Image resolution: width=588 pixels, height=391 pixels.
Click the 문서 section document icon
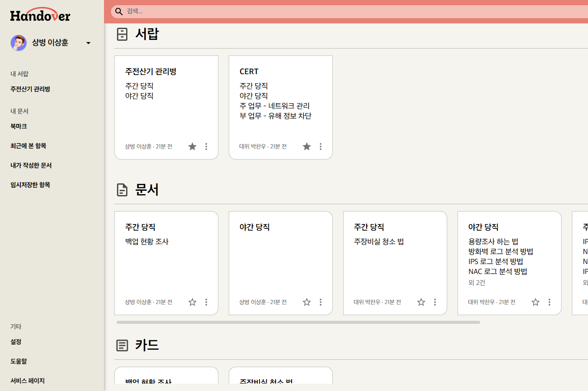pos(122,190)
